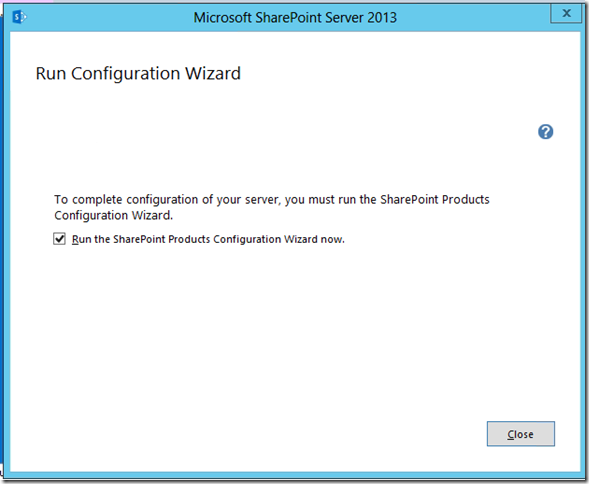The image size is (589, 484).
Task: Click the Close button
Action: (521, 434)
